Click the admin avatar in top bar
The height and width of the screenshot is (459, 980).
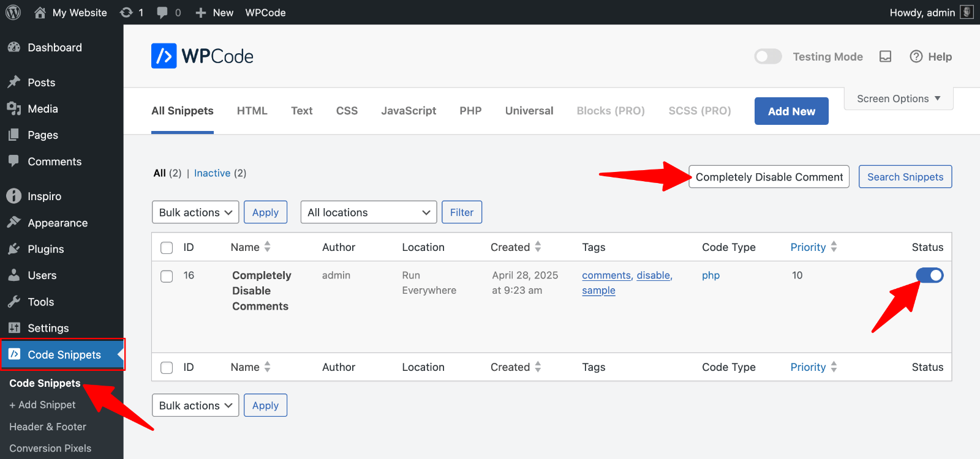(x=967, y=12)
